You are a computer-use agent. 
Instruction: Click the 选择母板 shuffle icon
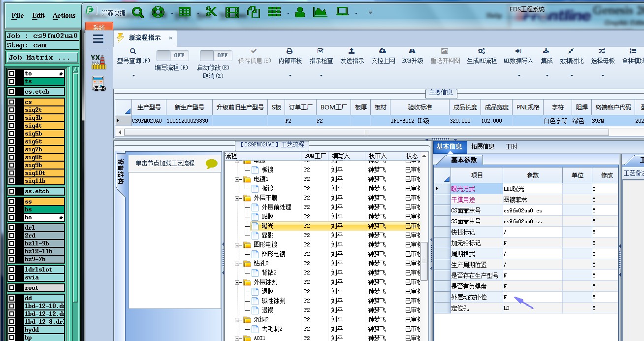tap(602, 51)
